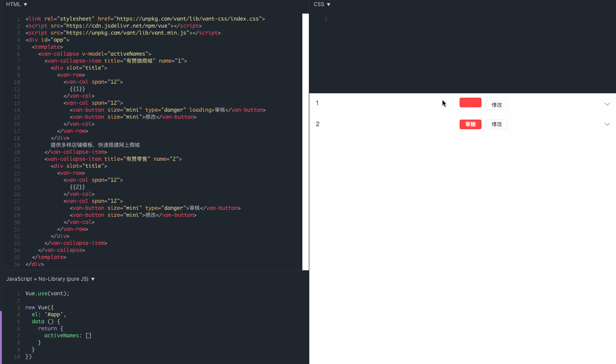
Task: Click the van-collapse v-model="activeNames" line
Action: pos(95,54)
